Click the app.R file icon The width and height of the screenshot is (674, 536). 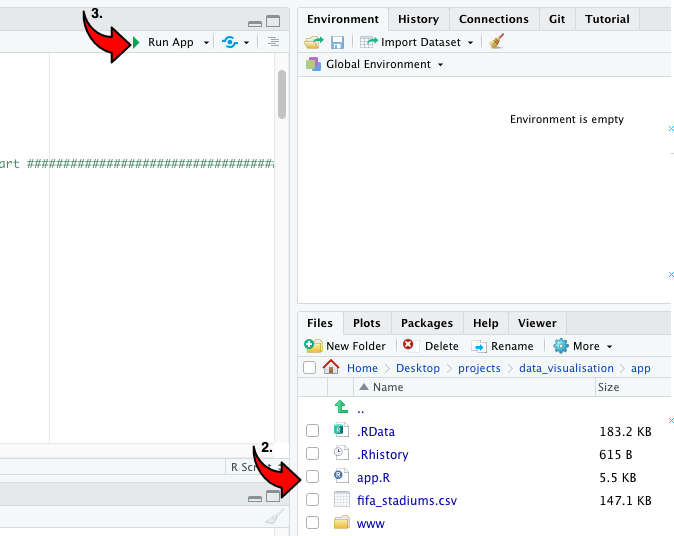click(341, 476)
